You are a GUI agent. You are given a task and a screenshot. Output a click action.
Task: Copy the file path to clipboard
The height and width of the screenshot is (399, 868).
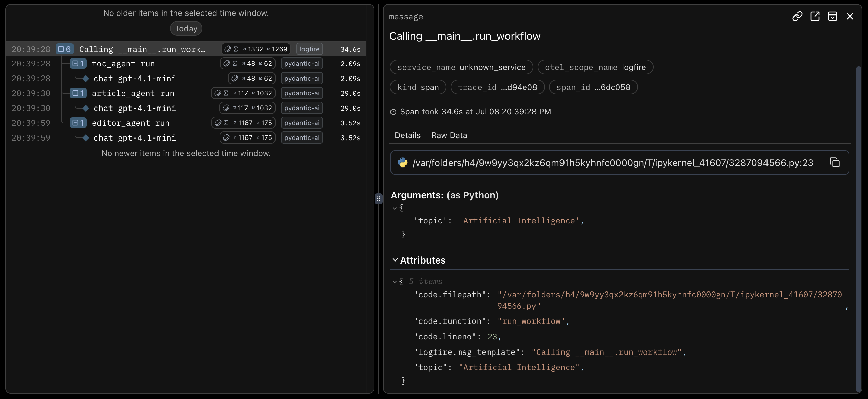(834, 163)
